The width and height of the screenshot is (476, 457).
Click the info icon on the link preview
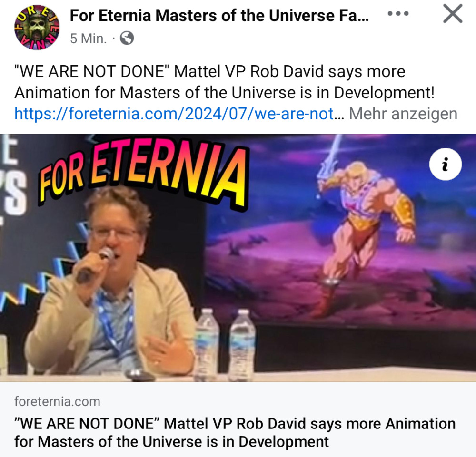446,164
